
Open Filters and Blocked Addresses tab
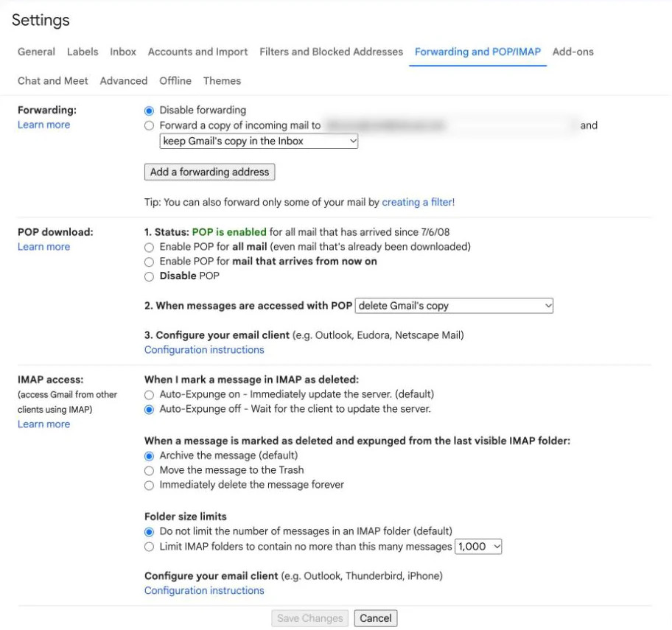(x=332, y=52)
